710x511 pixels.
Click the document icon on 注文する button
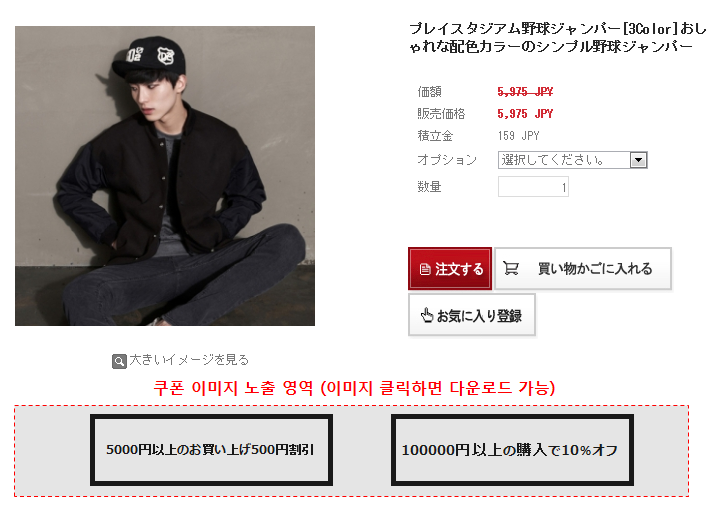click(x=425, y=269)
